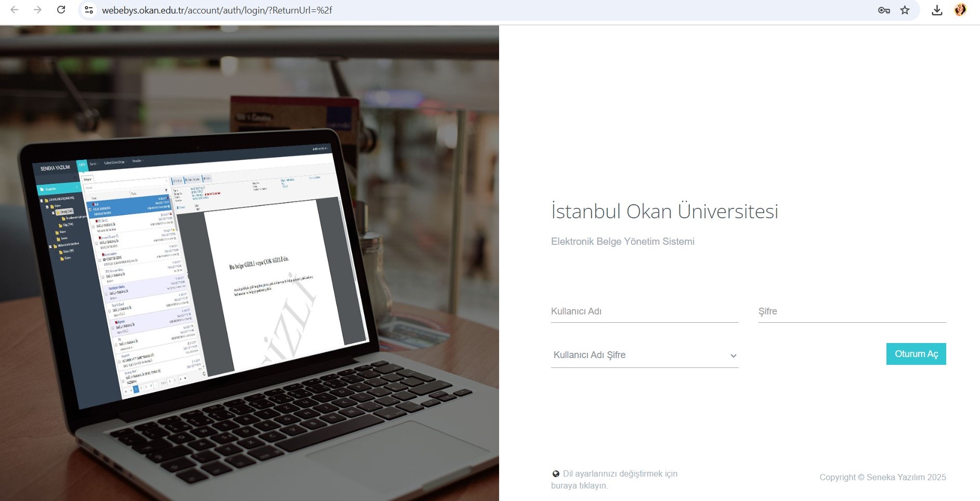Expand the login method chevron arrow
The height and width of the screenshot is (501, 980).
click(733, 356)
